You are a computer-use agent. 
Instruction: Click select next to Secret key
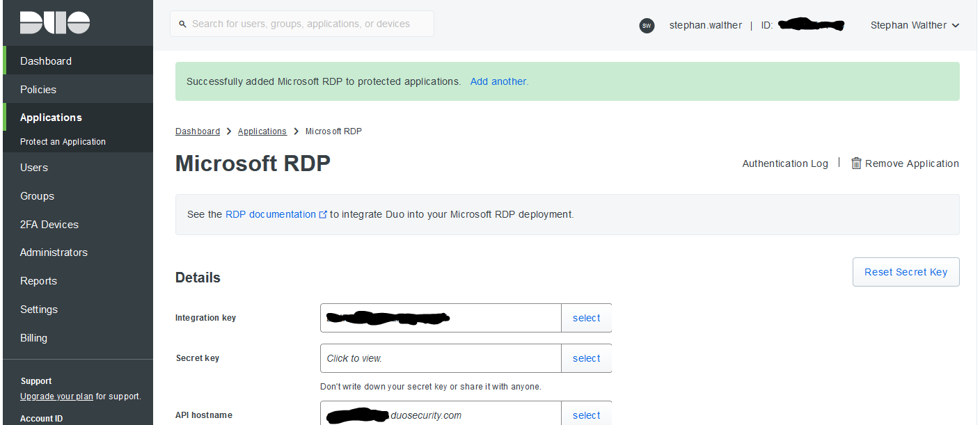[587, 358]
